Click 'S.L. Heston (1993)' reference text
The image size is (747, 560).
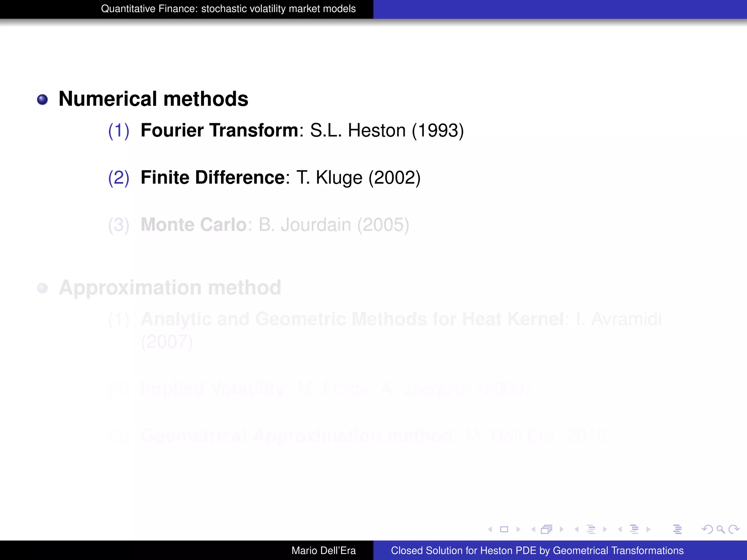pos(387,131)
